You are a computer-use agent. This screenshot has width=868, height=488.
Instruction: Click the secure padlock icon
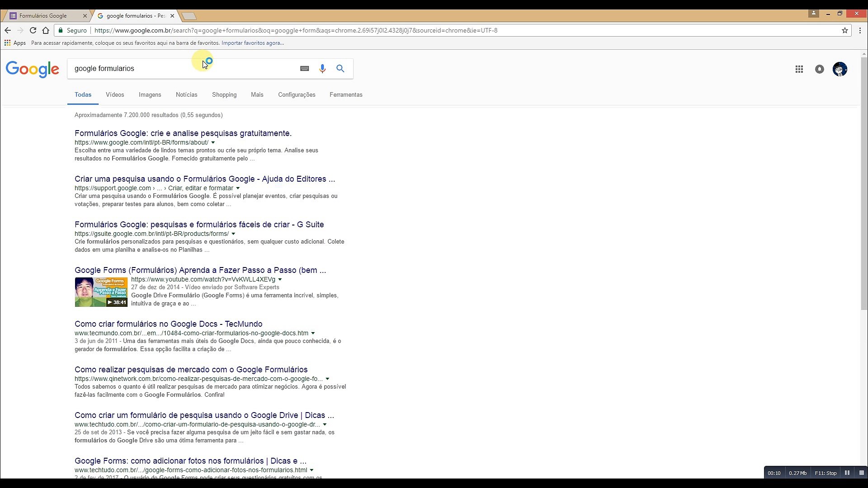(x=61, y=30)
